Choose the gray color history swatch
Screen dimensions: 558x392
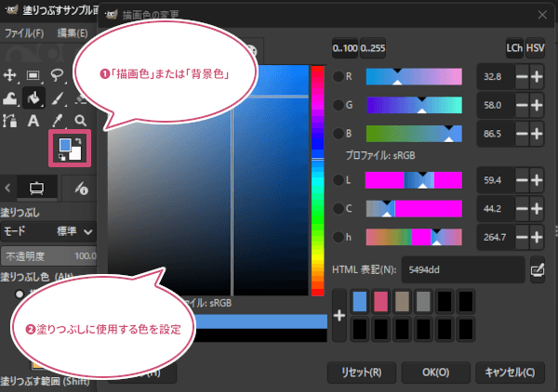click(423, 301)
